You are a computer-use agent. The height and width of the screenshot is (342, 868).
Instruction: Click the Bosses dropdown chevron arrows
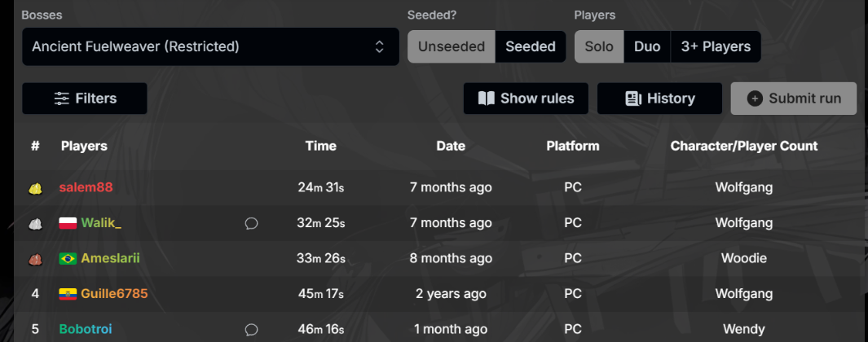click(x=379, y=46)
